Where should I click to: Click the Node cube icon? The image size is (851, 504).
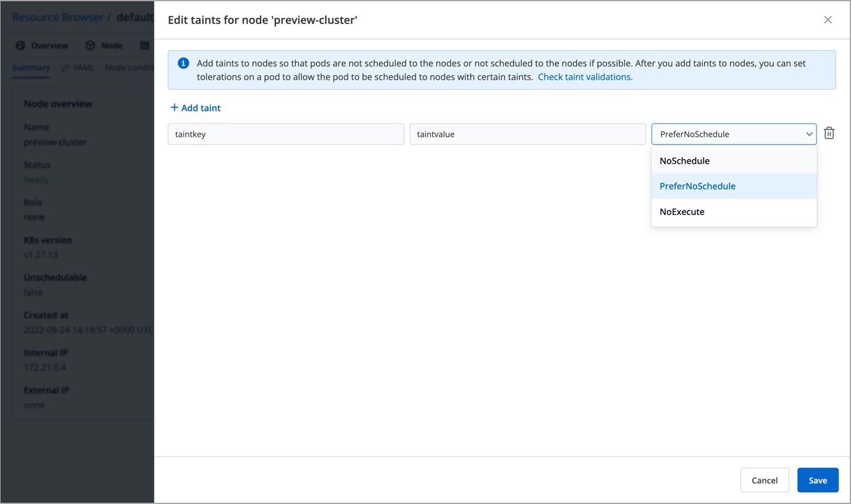(91, 46)
